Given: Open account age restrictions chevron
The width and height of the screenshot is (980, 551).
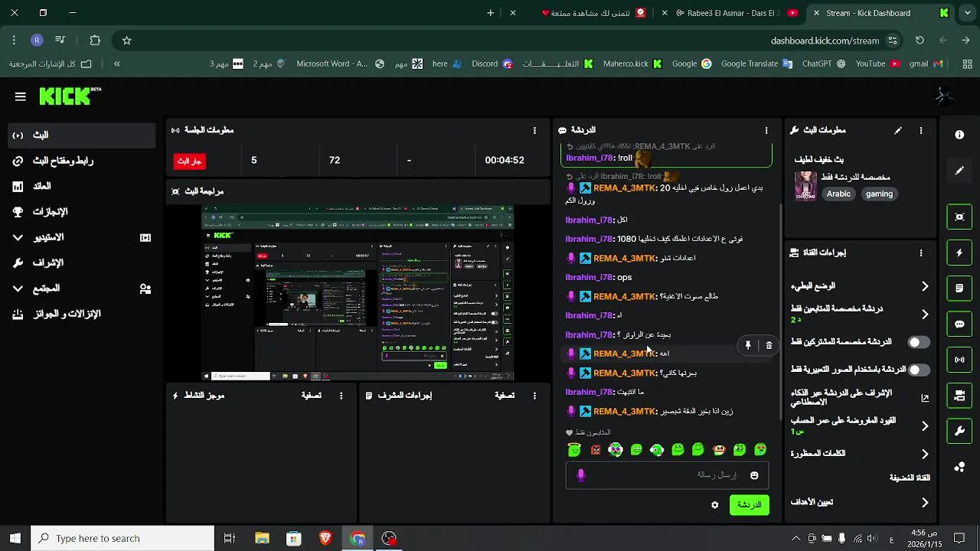Looking at the screenshot, I should pos(925,425).
